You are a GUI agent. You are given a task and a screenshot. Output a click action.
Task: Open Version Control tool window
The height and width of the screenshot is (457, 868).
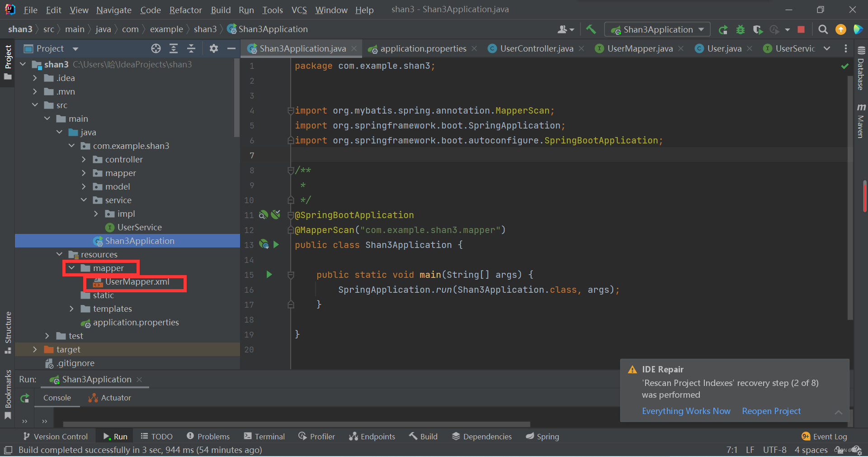click(x=56, y=436)
